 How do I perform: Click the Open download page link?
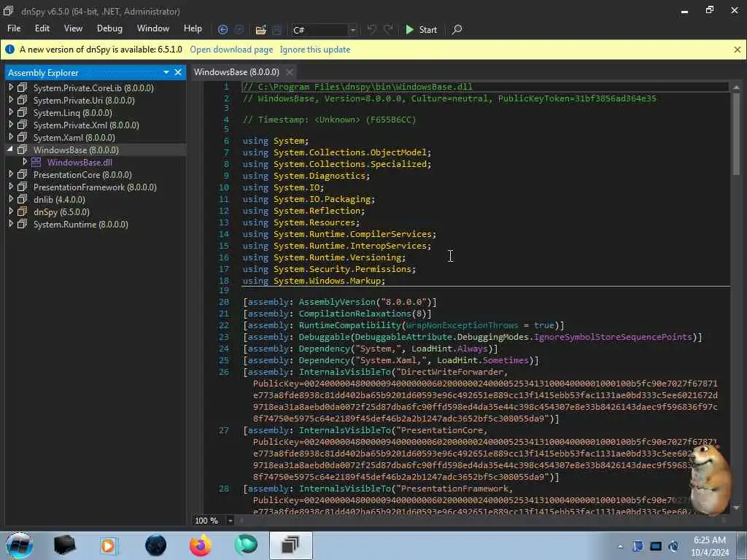(x=231, y=50)
